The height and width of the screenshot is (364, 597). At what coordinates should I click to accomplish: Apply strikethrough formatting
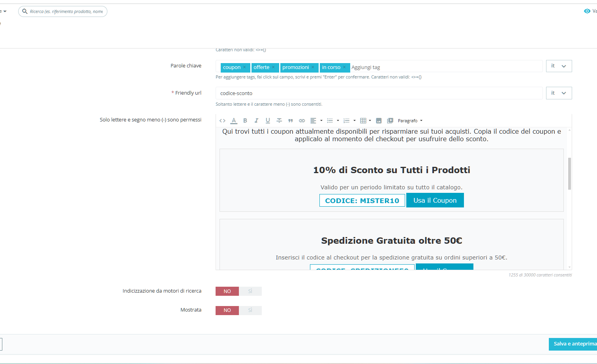pos(279,121)
